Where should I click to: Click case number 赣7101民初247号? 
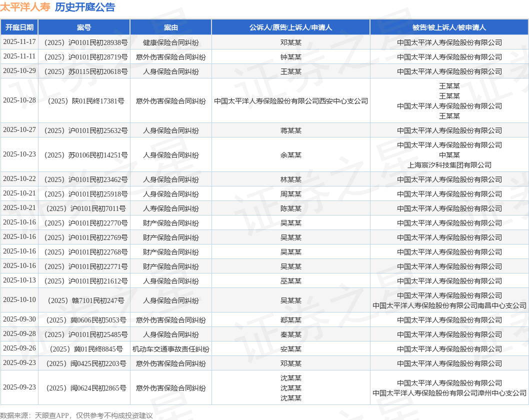(x=86, y=300)
